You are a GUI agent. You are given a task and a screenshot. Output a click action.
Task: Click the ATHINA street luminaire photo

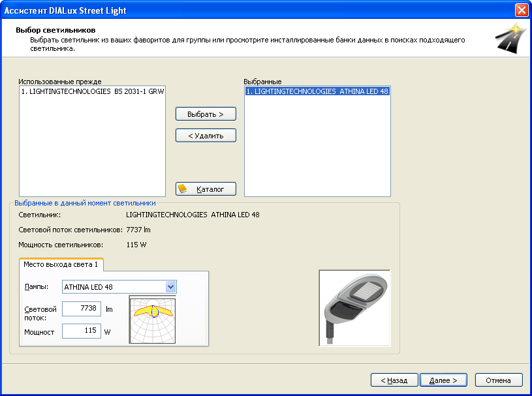coord(354,308)
